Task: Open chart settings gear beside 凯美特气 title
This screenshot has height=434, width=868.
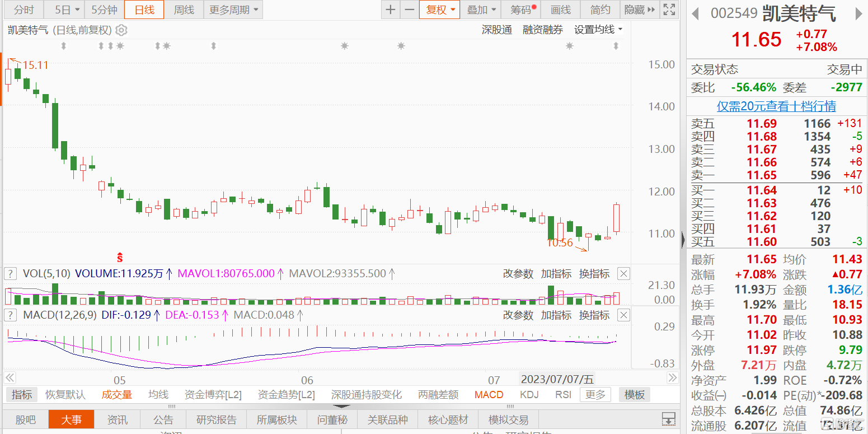Action: (x=121, y=30)
